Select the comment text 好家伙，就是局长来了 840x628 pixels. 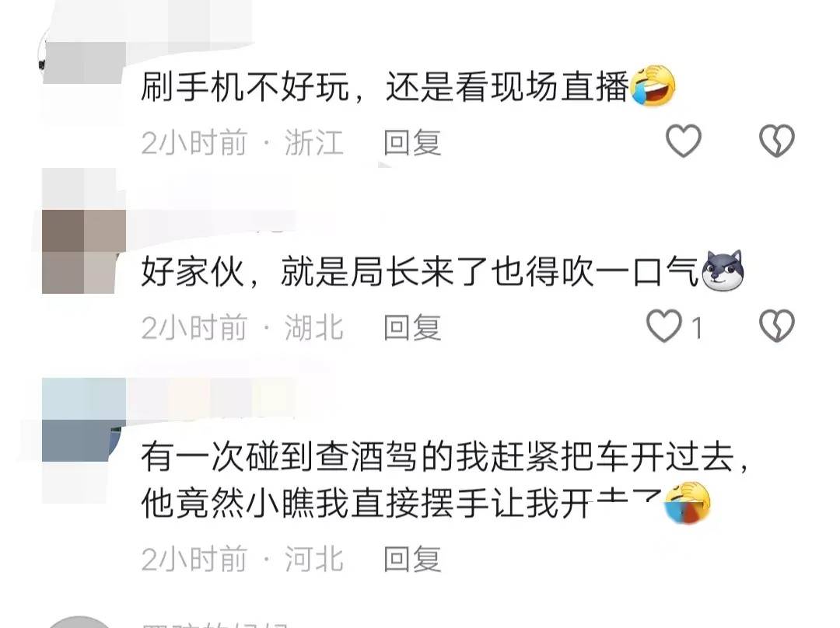tap(314, 271)
